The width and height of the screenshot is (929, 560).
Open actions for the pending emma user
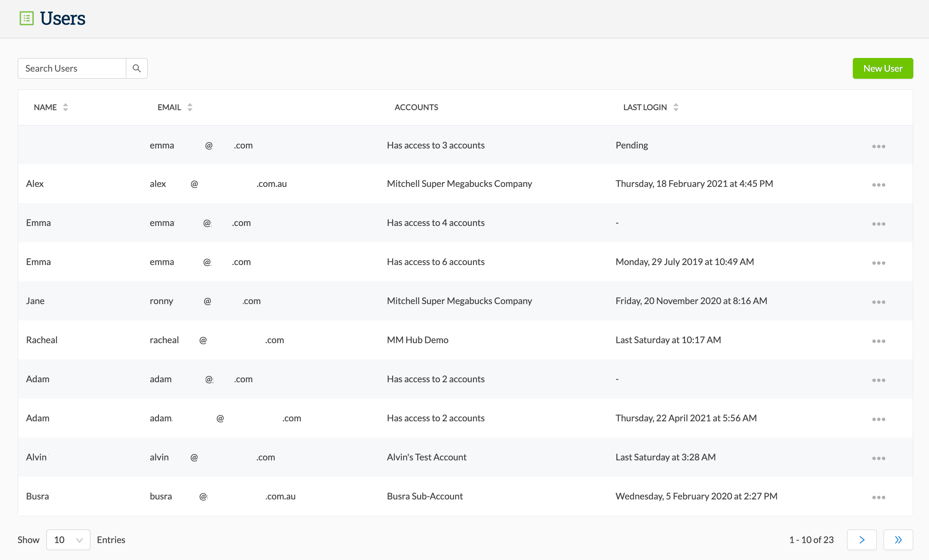879,146
